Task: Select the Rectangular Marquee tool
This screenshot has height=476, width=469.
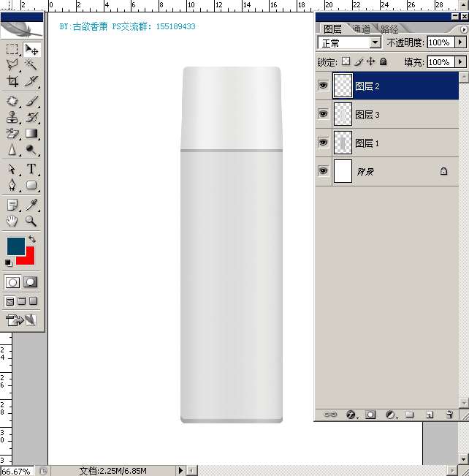Action: click(x=12, y=49)
